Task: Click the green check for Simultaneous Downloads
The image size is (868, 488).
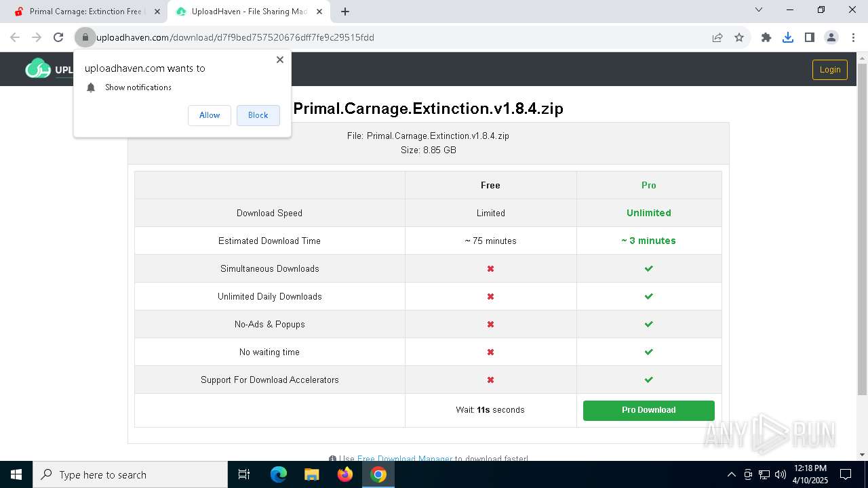Action: click(x=649, y=268)
